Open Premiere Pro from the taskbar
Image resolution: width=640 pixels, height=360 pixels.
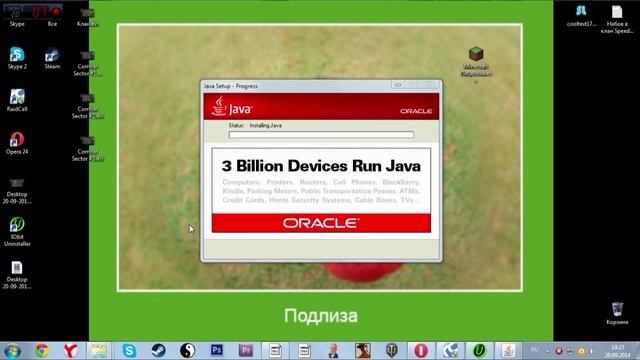pyautogui.click(x=246, y=350)
